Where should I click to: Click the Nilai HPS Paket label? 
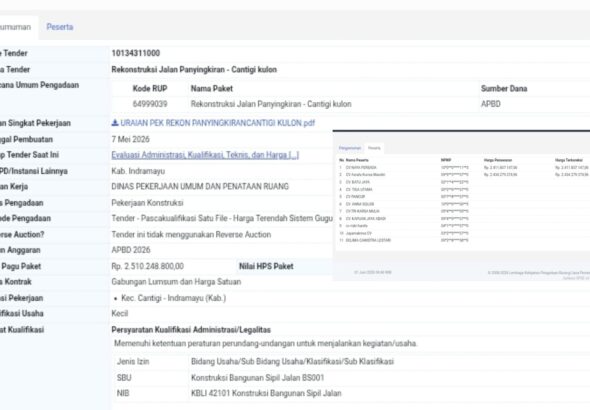(x=266, y=266)
